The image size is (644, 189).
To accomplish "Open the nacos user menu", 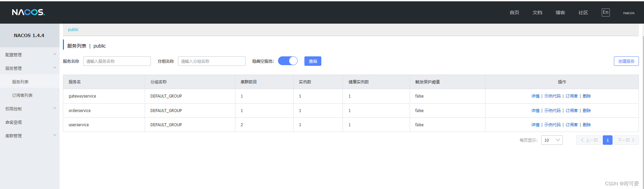I will [629, 13].
